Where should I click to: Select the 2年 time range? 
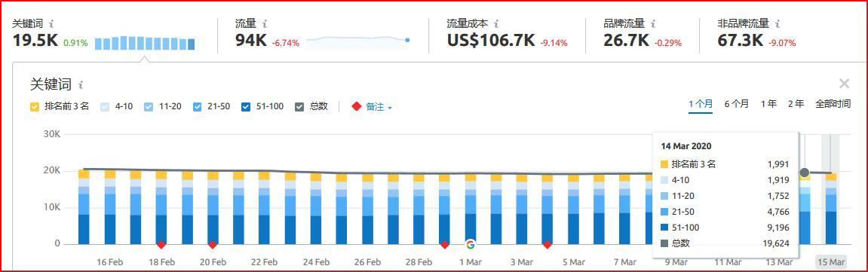point(796,104)
